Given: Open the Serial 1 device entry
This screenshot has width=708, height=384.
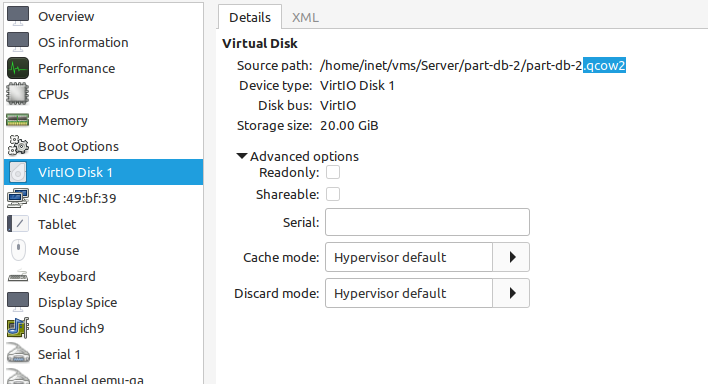Looking at the screenshot, I should [x=103, y=354].
